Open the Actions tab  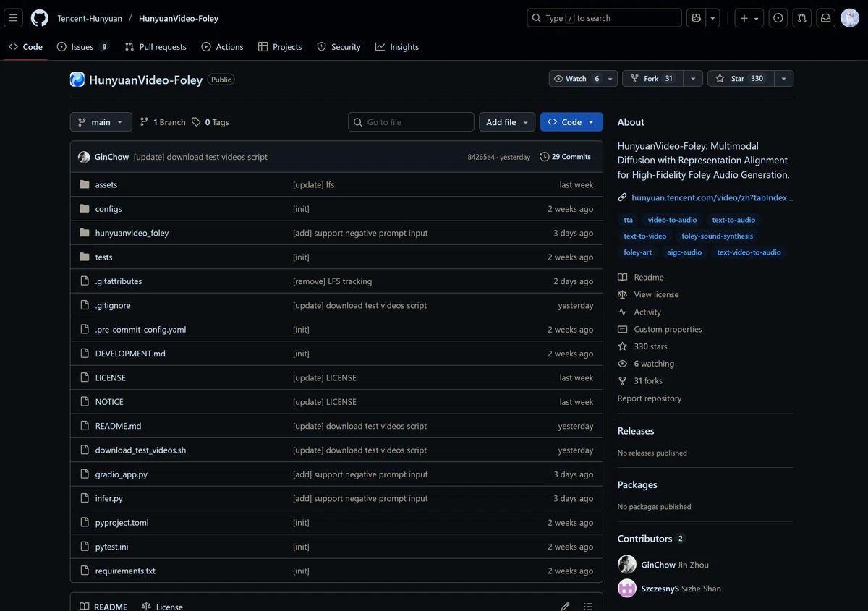pyautogui.click(x=222, y=47)
